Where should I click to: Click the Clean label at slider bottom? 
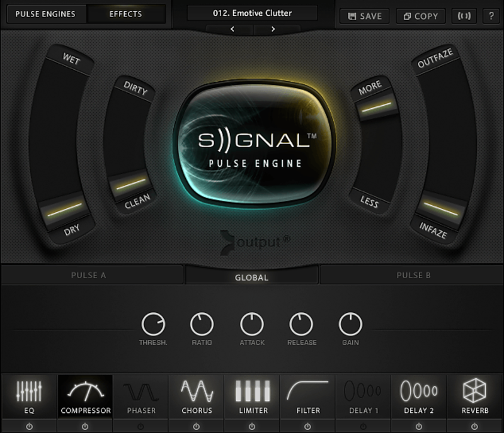pyautogui.click(x=137, y=201)
